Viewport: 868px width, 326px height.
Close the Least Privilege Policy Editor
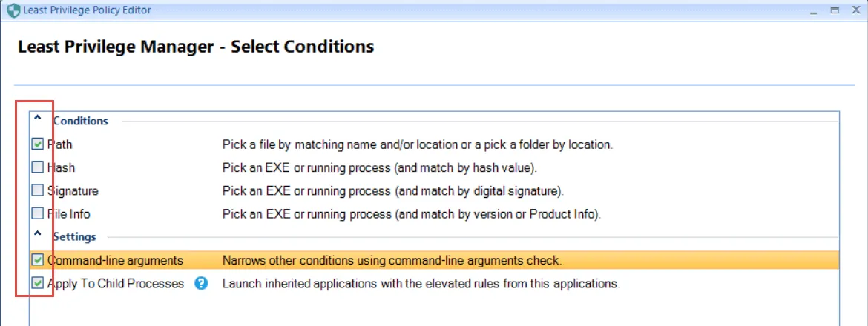click(x=856, y=10)
